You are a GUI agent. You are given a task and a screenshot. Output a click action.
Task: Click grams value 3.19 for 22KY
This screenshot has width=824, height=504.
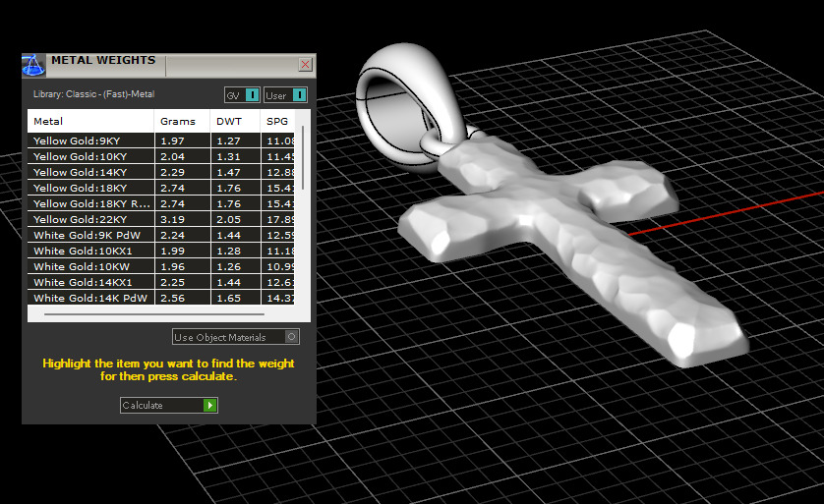click(x=172, y=219)
